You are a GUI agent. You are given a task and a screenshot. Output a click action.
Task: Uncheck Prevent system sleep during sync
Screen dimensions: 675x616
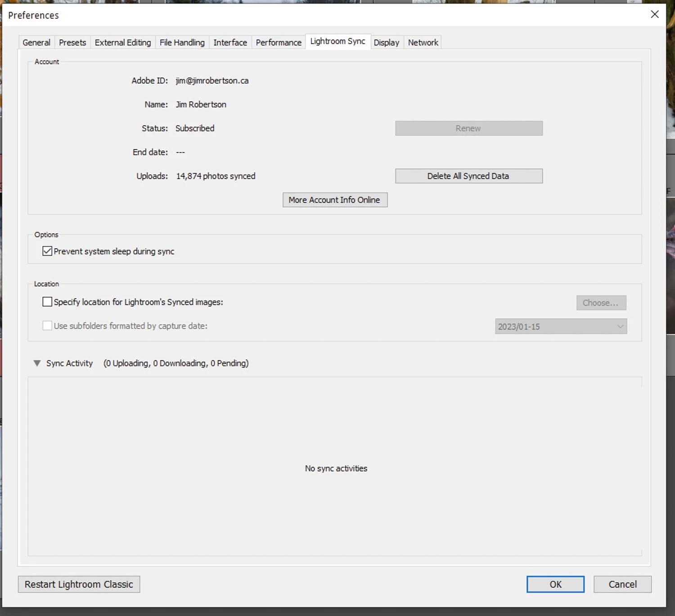(47, 251)
